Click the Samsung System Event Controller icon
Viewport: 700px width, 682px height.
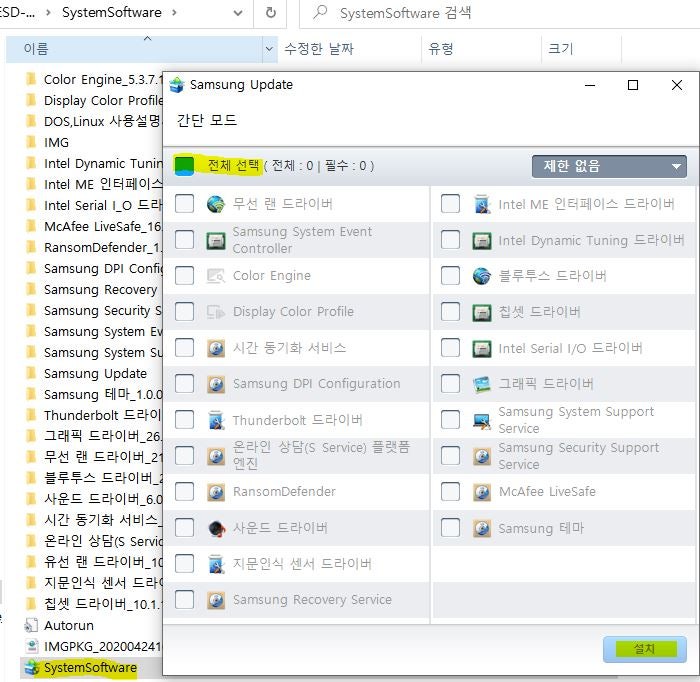[x=216, y=241]
